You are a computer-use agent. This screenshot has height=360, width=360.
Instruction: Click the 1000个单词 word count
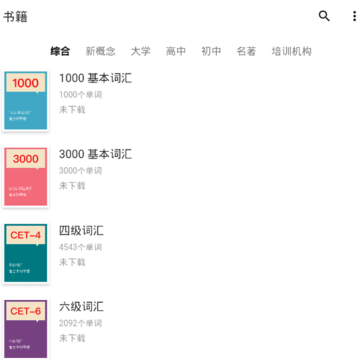click(81, 95)
